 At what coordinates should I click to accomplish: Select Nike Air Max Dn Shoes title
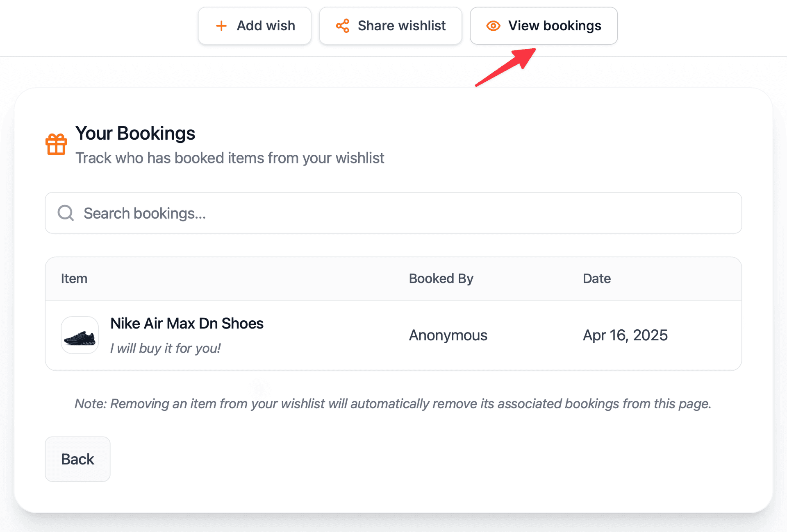[187, 324]
